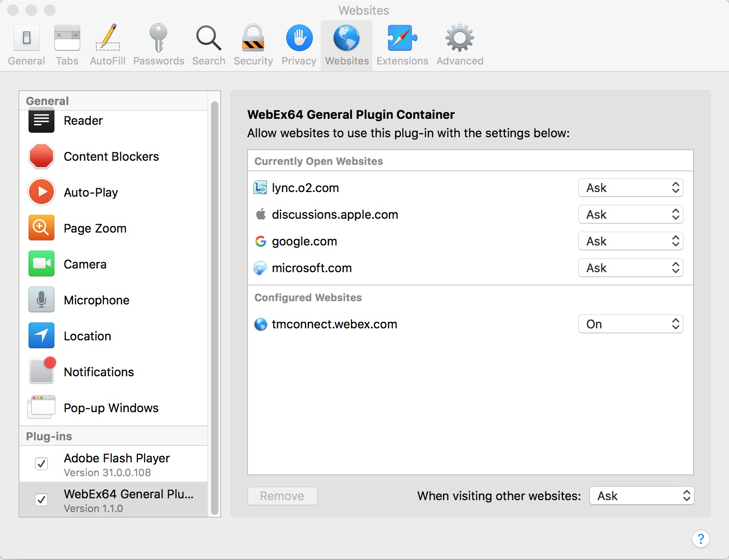Toggle the Adobe Flash Player checkbox
This screenshot has height=560, width=729.
point(41,464)
